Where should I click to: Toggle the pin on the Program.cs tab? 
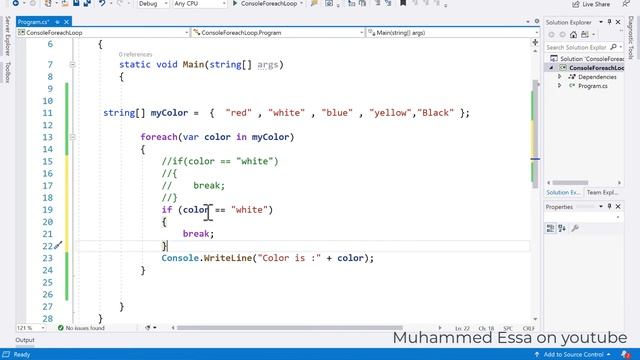[58, 22]
